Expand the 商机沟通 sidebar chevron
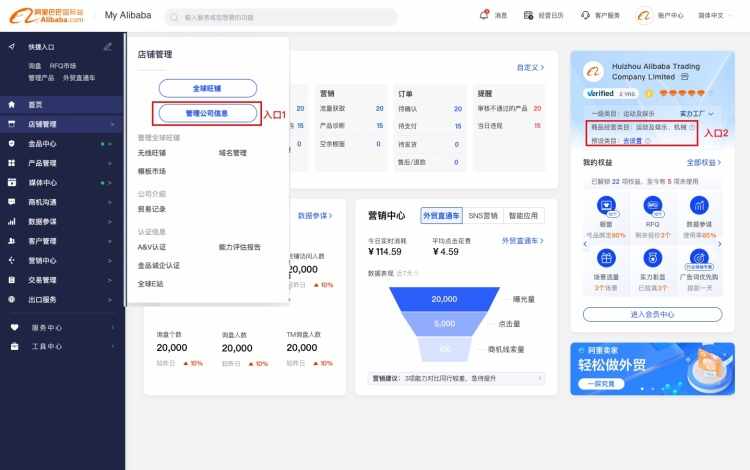Screen dimensions: 750x470 tap(110, 202)
